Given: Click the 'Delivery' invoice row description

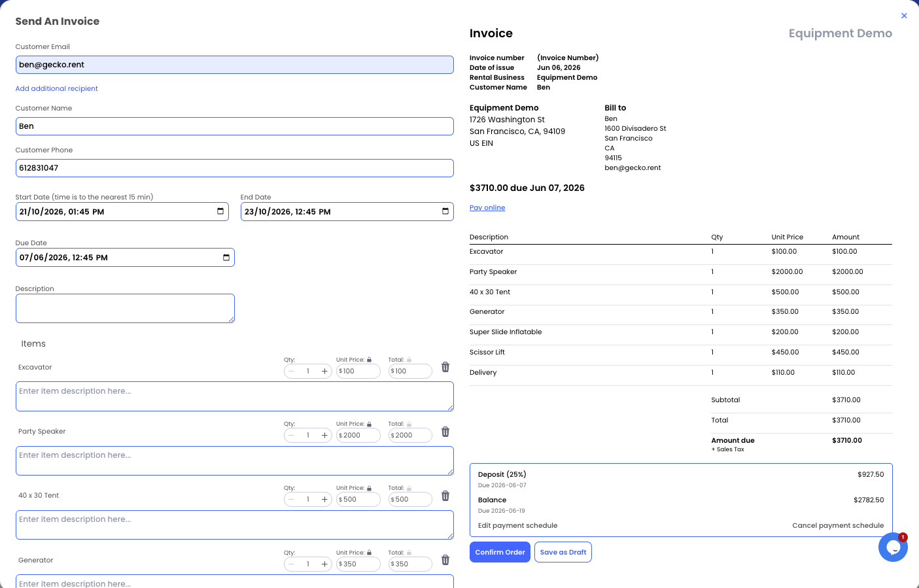Looking at the screenshot, I should pyautogui.click(x=483, y=372).
